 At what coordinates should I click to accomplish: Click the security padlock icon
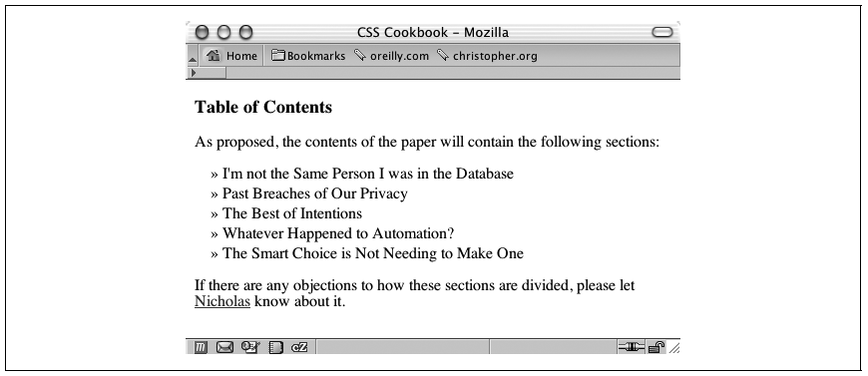click(655, 347)
